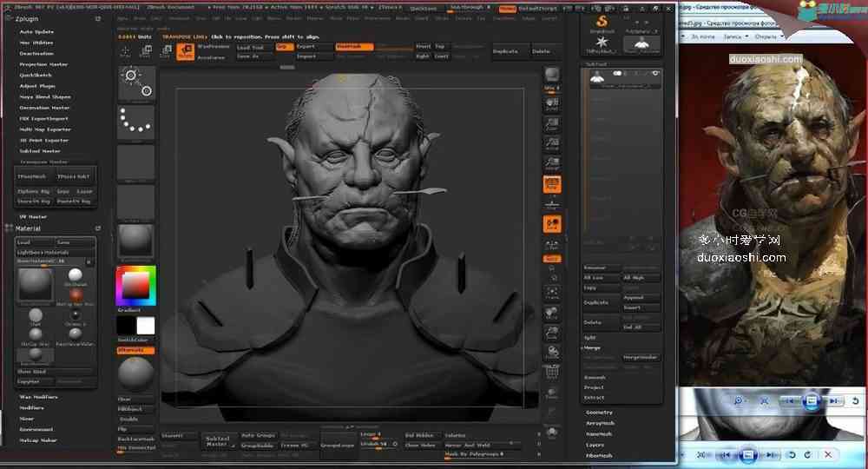This screenshot has width=868, height=469.
Task: Click the BPR render icon on right shelf
Action: (x=552, y=75)
